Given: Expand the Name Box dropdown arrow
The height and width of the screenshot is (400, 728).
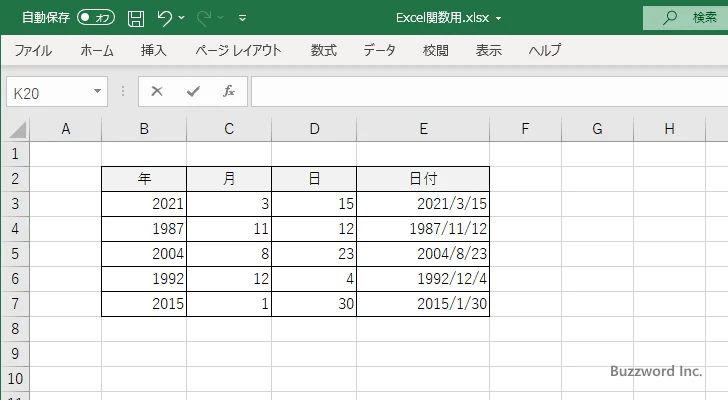Looking at the screenshot, I should [98, 91].
